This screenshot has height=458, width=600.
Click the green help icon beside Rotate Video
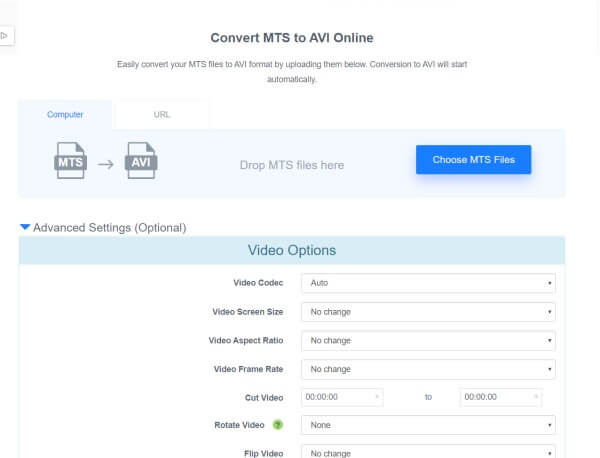click(277, 425)
